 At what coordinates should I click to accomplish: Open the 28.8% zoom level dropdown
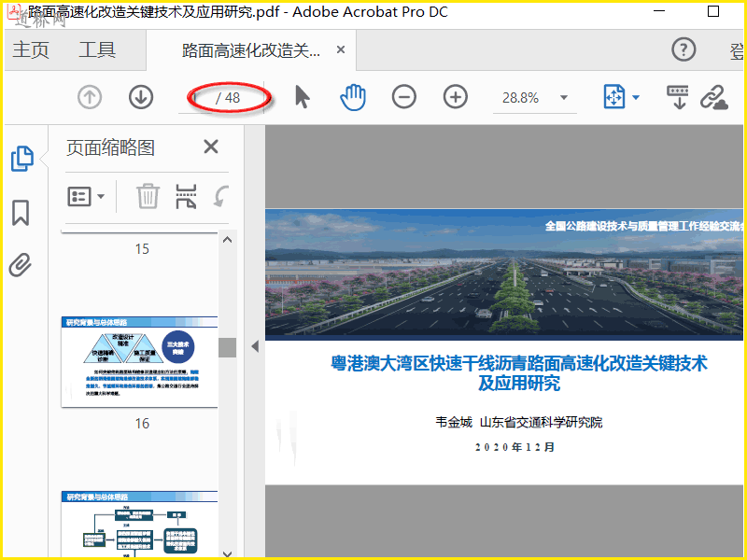(564, 98)
